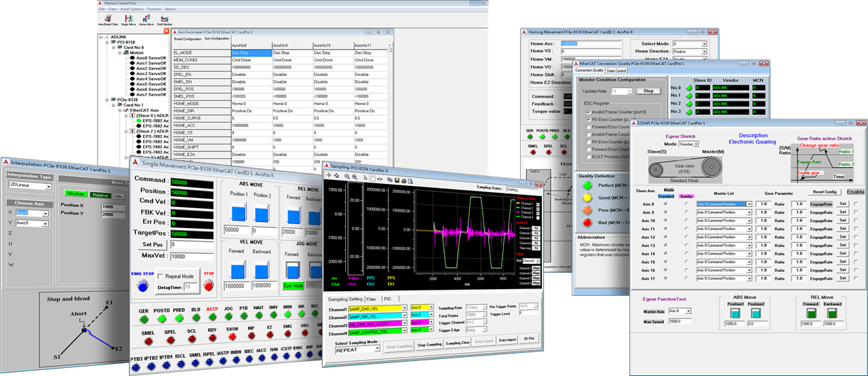Open the Axis/Board Para toolbar icon
This screenshot has width=868, height=376.
(108, 20)
